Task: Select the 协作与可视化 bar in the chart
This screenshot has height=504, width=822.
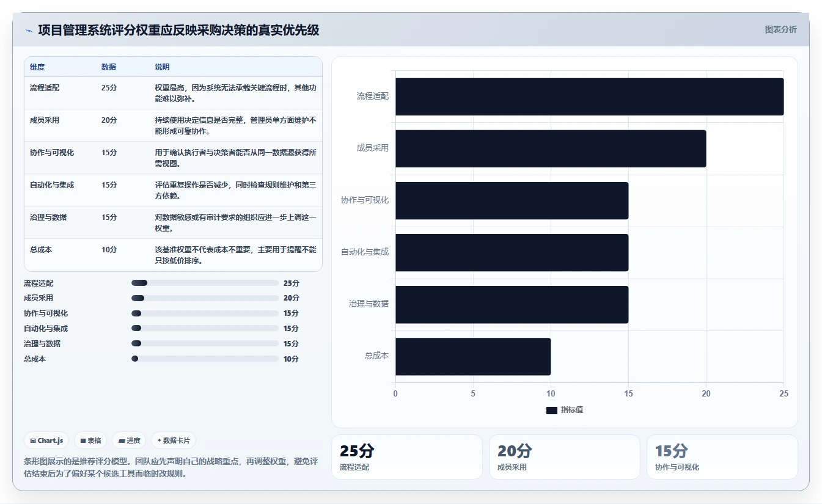Action: tap(512, 200)
